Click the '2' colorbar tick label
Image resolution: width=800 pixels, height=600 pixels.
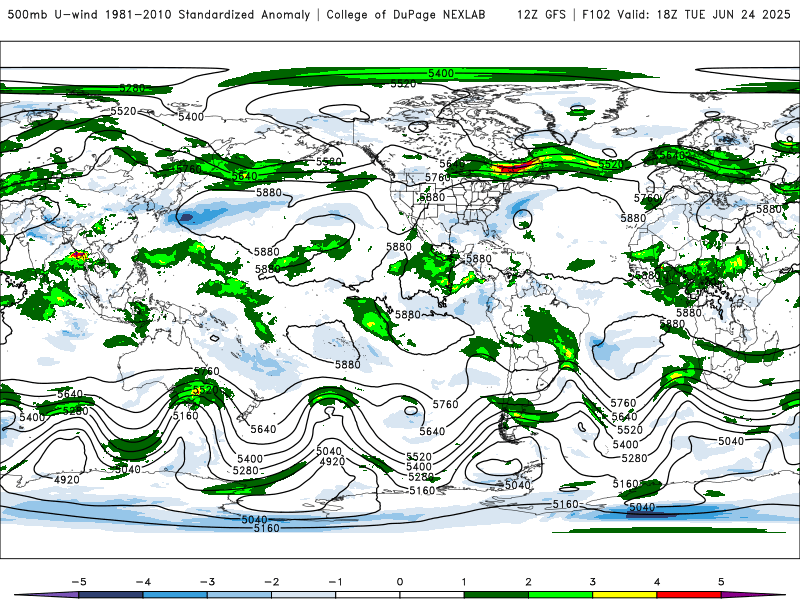529,582
